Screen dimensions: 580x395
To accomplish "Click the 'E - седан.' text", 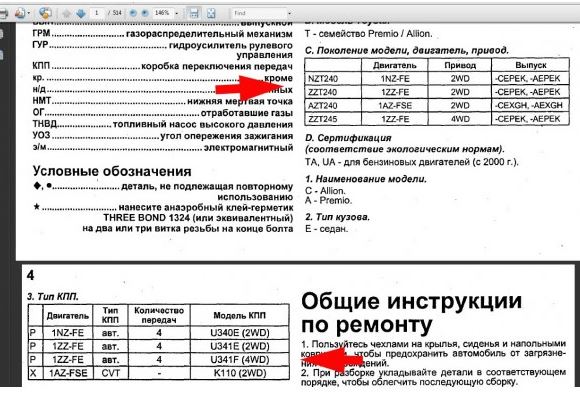I will [x=327, y=229].
